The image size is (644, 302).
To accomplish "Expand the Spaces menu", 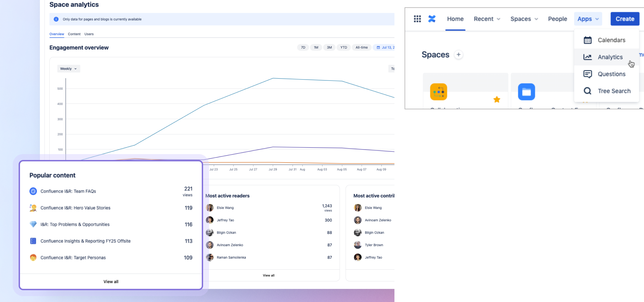I will (x=524, y=19).
